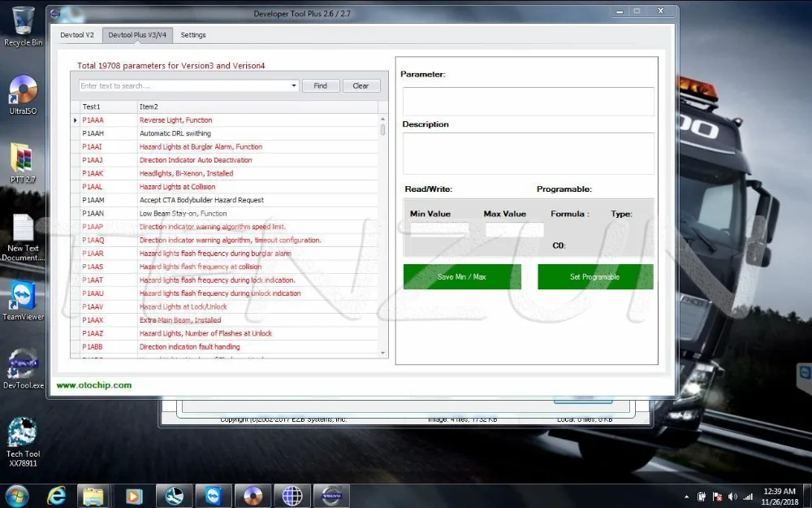Select the DevTool.exe desktop icon
The image size is (812, 508).
[x=23, y=369]
